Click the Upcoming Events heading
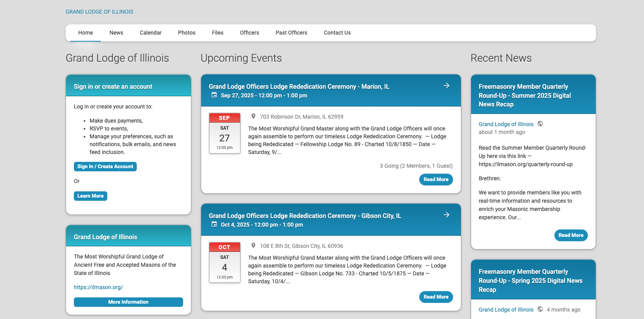644x319 pixels. 241,58
